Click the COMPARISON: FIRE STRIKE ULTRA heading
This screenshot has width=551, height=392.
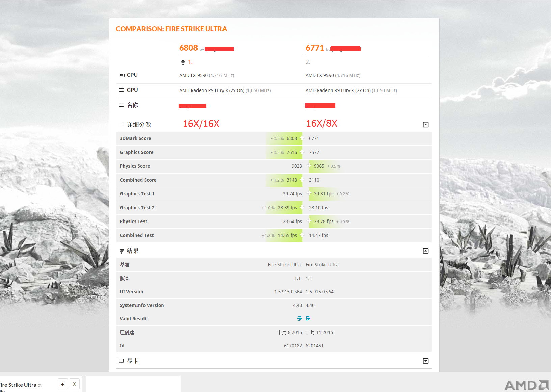pyautogui.click(x=172, y=29)
